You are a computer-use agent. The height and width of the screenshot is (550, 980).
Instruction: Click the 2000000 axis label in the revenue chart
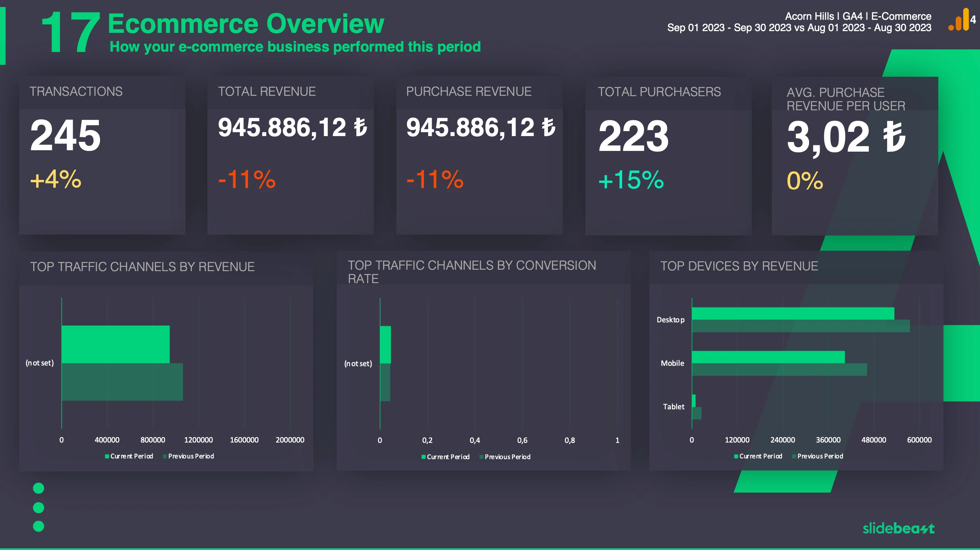290,440
